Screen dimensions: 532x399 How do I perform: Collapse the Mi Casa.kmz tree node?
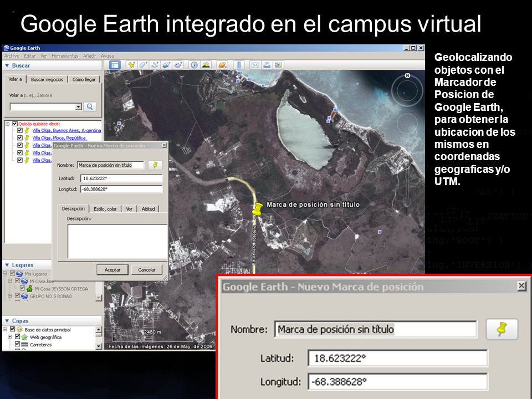click(10, 281)
